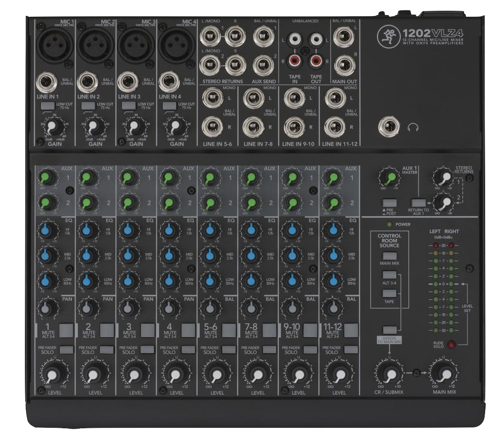Click the STEREO RETURNS 2 knob
The height and width of the screenshot is (442, 504).
click(444, 202)
